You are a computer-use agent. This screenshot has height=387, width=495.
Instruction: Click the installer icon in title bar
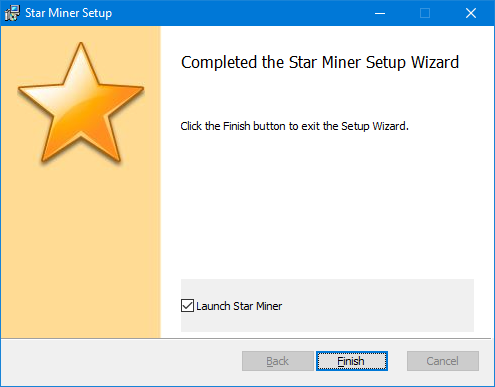tap(12, 13)
